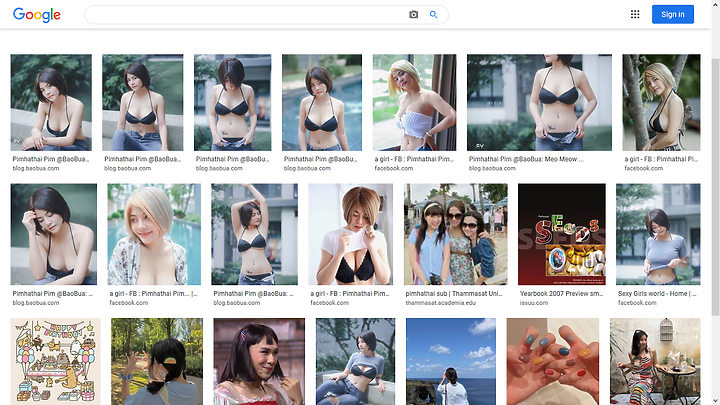Open 'pimhathai sub | Thammasat Uni...' result title
This screenshot has width=720, height=405.
[454, 293]
